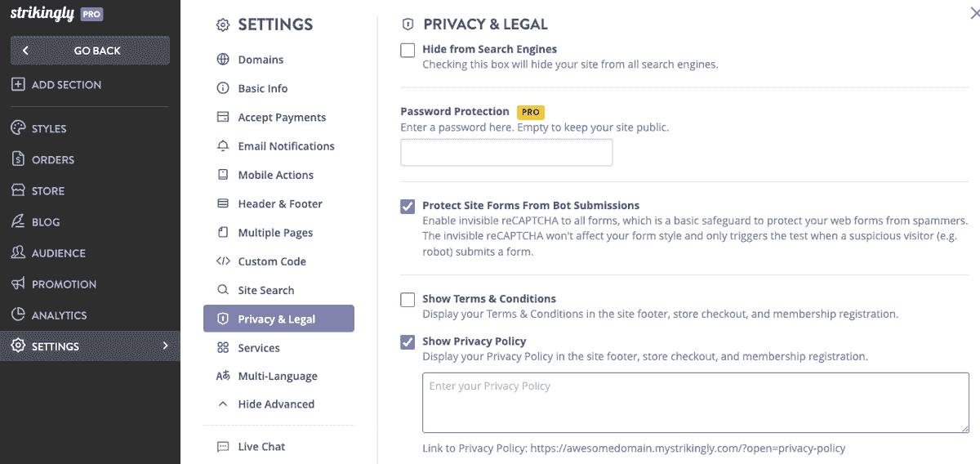Click the Custom Code brackets icon
Viewport: 980px width, 464px height.
[x=223, y=261]
